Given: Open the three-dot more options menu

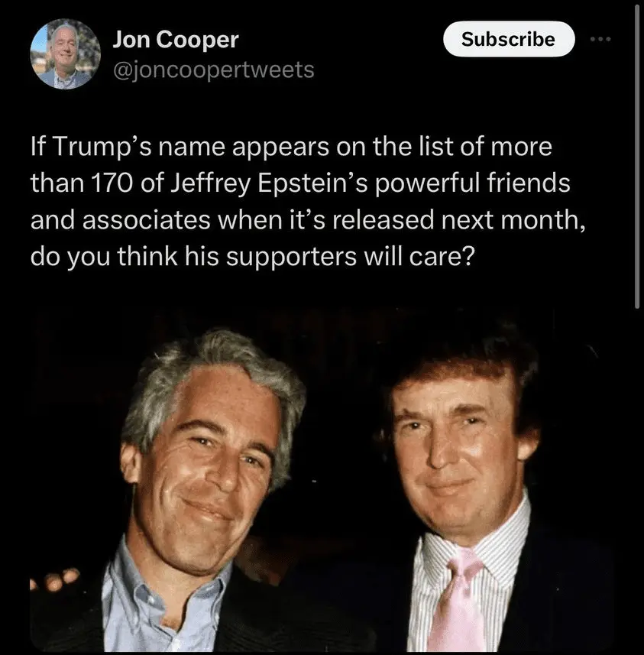Looking at the screenshot, I should click(600, 39).
